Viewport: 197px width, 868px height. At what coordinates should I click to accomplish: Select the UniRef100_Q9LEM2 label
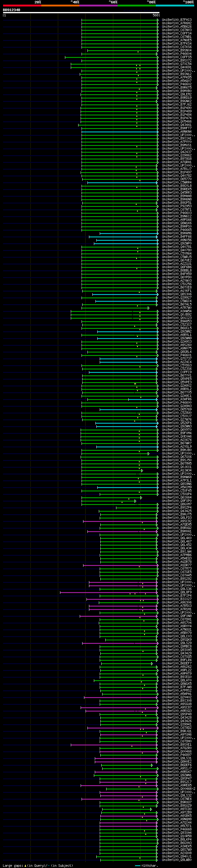(x=177, y=94)
